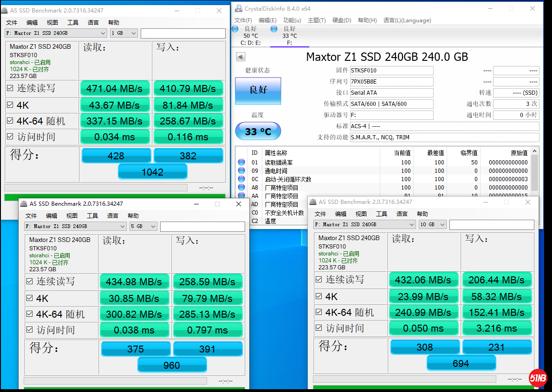
Task: Click the SMART attribute list vertical scrollbar
Action: pos(535,172)
